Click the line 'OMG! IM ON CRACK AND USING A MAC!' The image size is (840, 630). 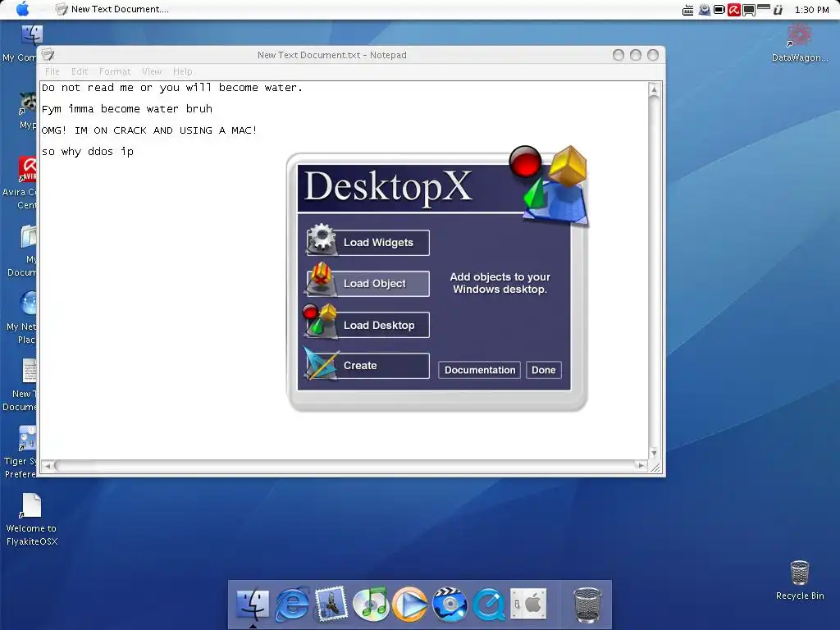[x=149, y=130]
